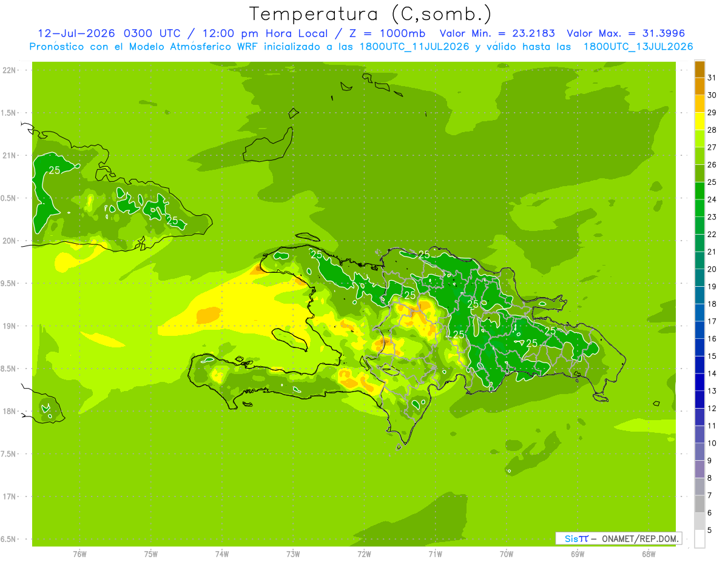Click the "71W" longitude axis label

pos(435,554)
